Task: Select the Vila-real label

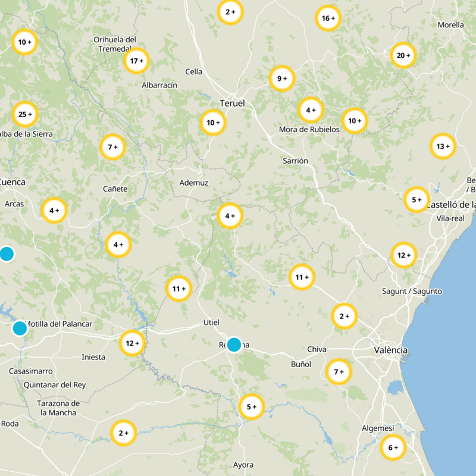Action: coord(450,218)
